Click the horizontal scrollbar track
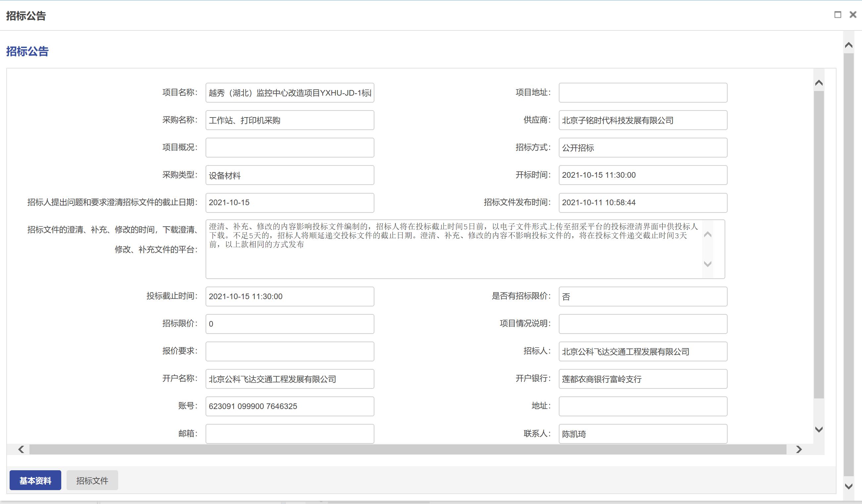The width and height of the screenshot is (862, 504). 407,449
